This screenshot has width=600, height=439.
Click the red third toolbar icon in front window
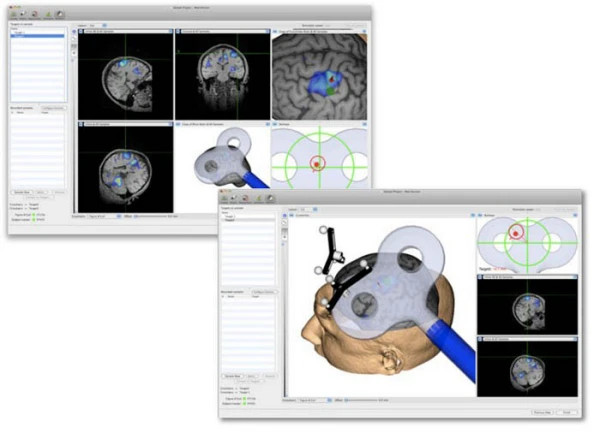coord(247,198)
